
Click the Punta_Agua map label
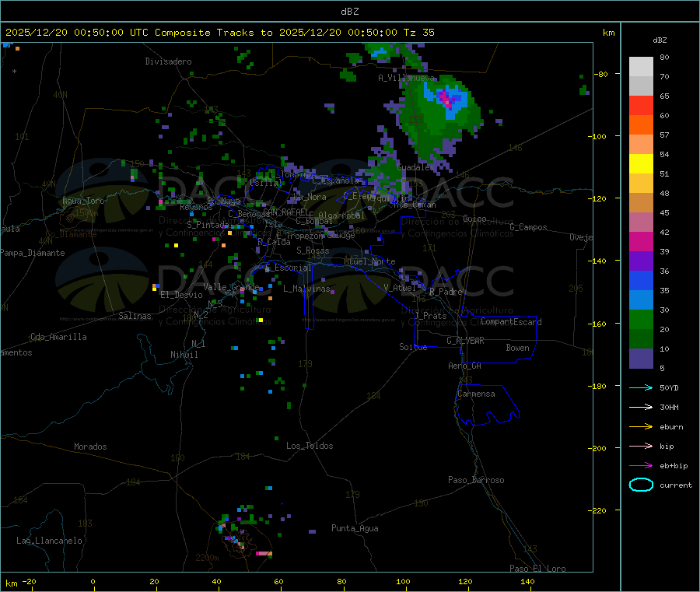point(355,528)
